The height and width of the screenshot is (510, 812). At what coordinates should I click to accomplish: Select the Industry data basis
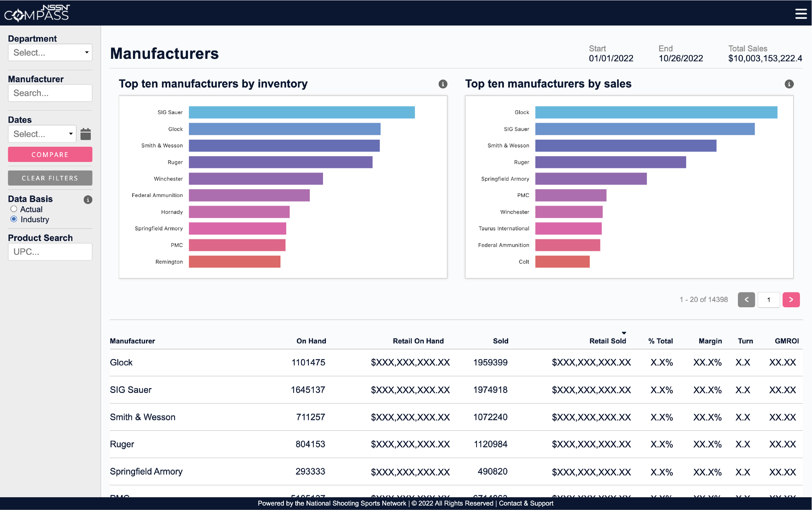tap(14, 219)
